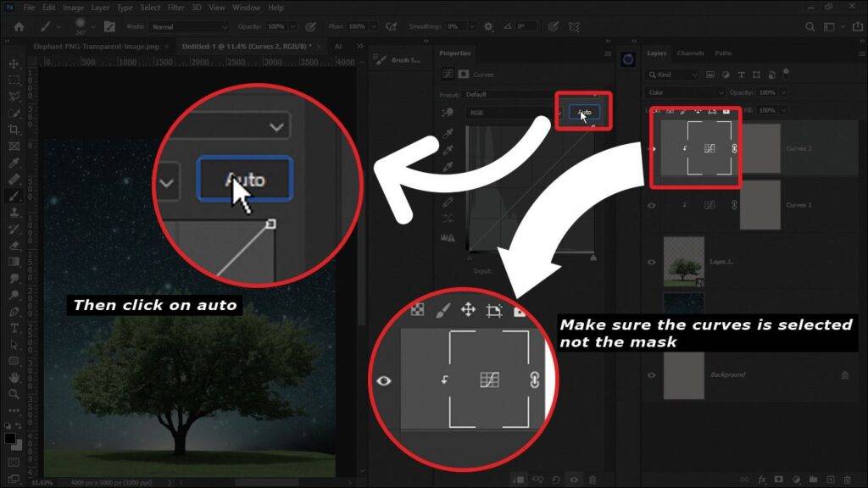The image size is (868, 488).
Task: Select the Hand tool
Action: (x=14, y=377)
